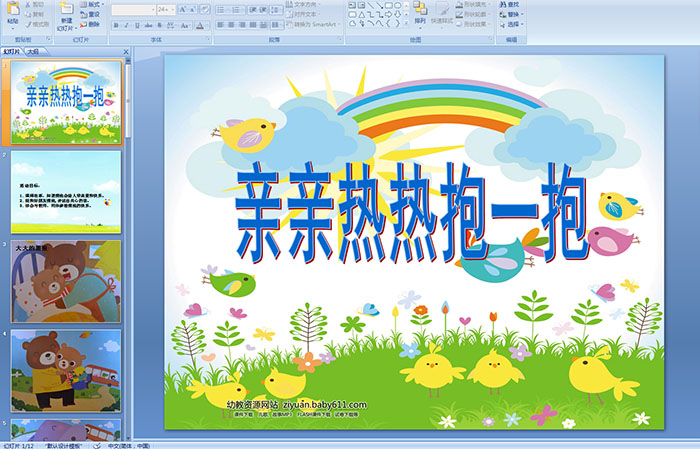The height and width of the screenshot is (449, 700).
Task: Close the slide thumbnail pane
Action: pyautogui.click(x=126, y=52)
